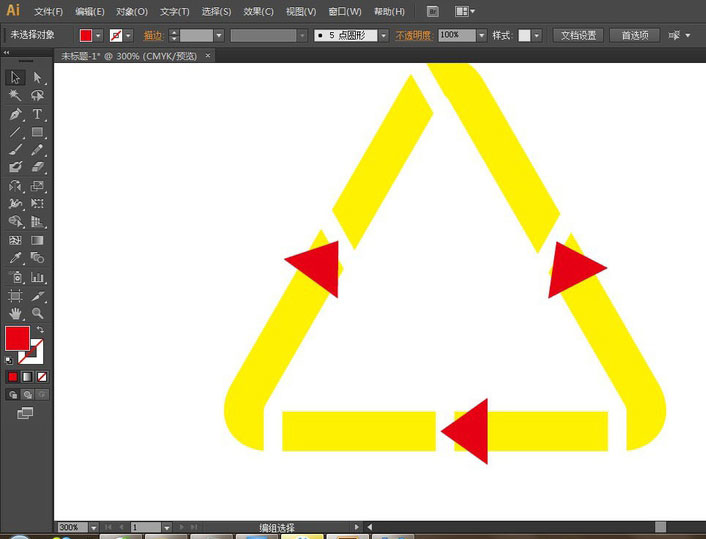Select the Magic Wand tool
This screenshot has width=706, height=539.
click(16, 95)
